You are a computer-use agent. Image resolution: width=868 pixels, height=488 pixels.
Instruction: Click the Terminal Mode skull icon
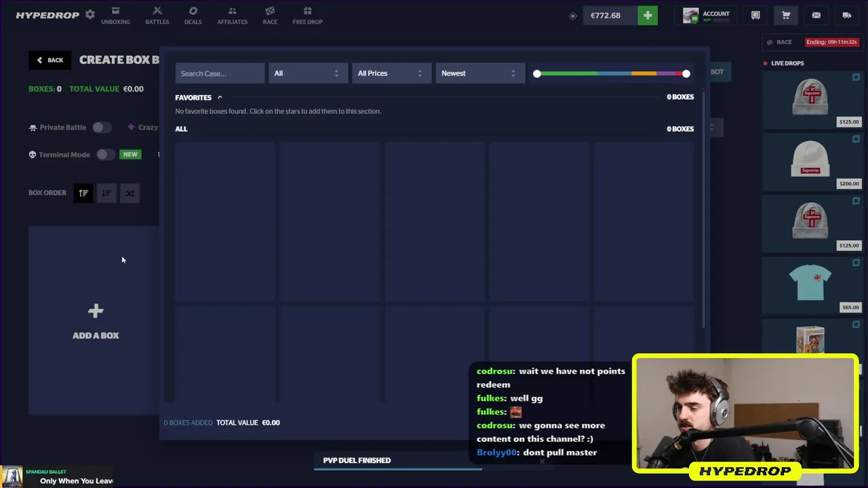(x=32, y=155)
